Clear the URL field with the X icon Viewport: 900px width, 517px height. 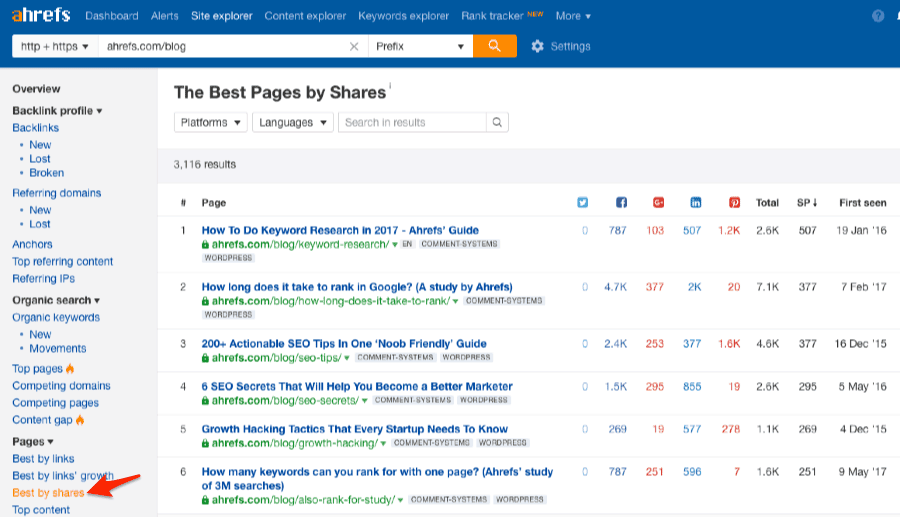(x=354, y=46)
